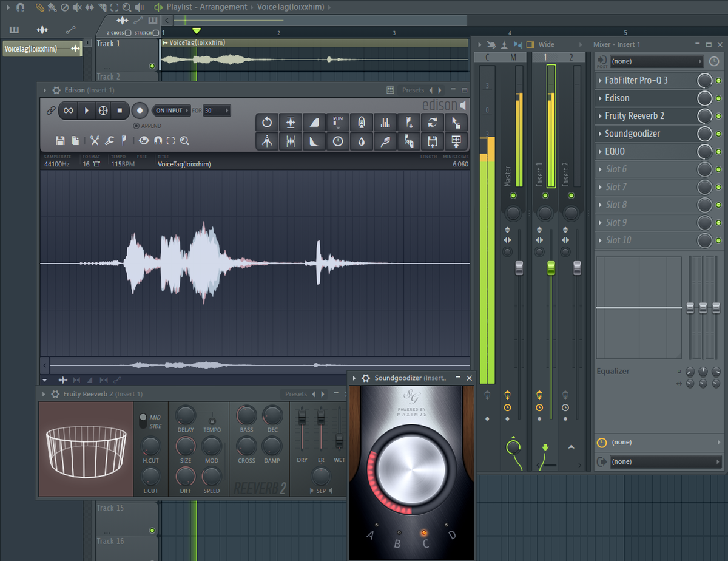Viewport: 728px width, 561px height.
Task: Select Soundgoodizer preset D
Action: pos(452,535)
